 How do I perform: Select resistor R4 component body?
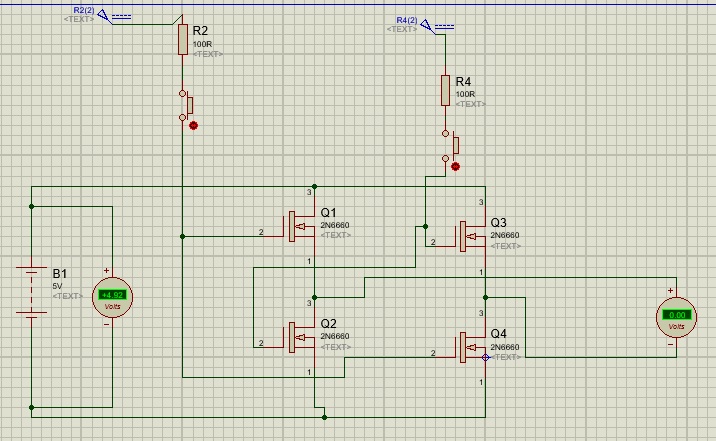coord(446,90)
